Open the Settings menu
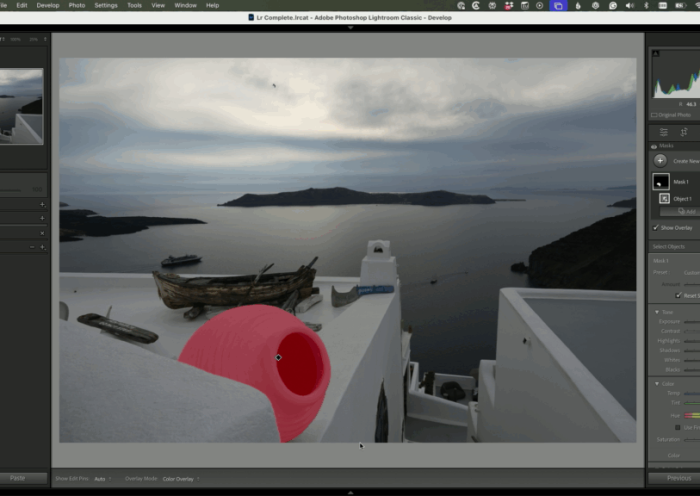 coord(105,5)
